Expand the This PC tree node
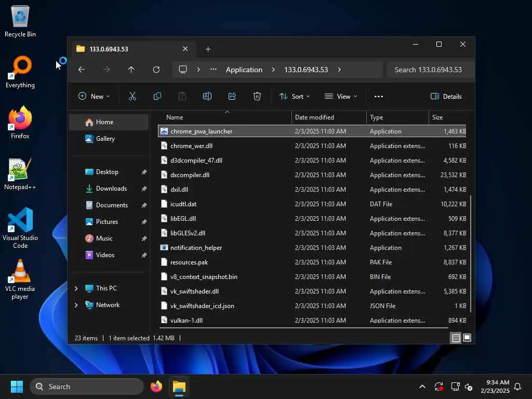 pos(76,288)
